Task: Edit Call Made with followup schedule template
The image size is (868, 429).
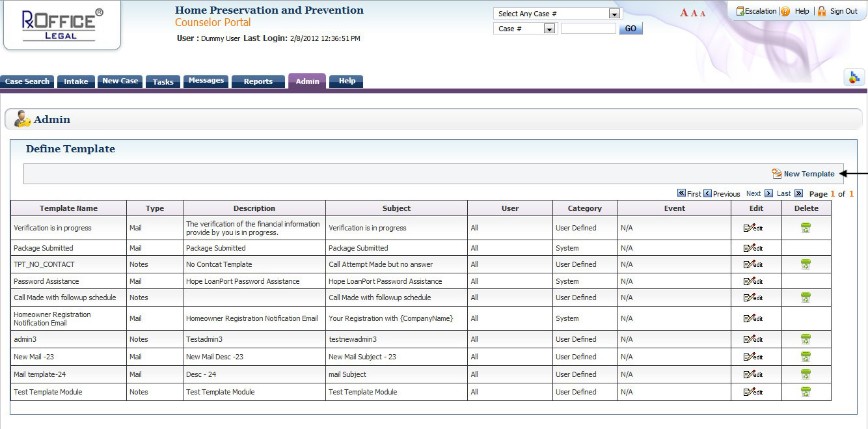Action: click(753, 298)
